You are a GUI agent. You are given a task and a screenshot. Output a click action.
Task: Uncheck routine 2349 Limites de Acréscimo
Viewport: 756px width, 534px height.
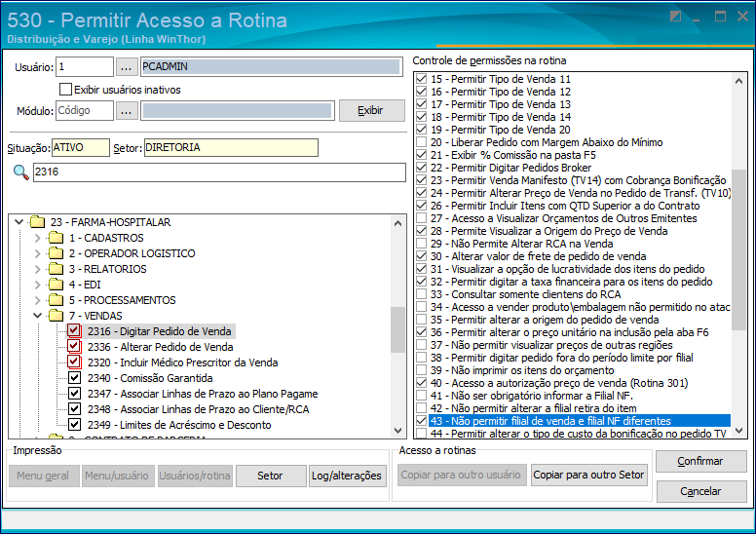click(x=74, y=425)
